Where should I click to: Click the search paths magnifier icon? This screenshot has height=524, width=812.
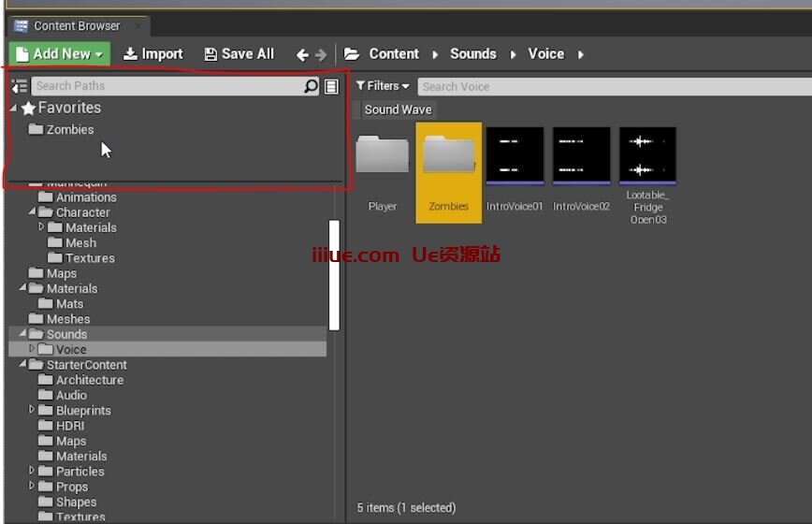pos(311,86)
